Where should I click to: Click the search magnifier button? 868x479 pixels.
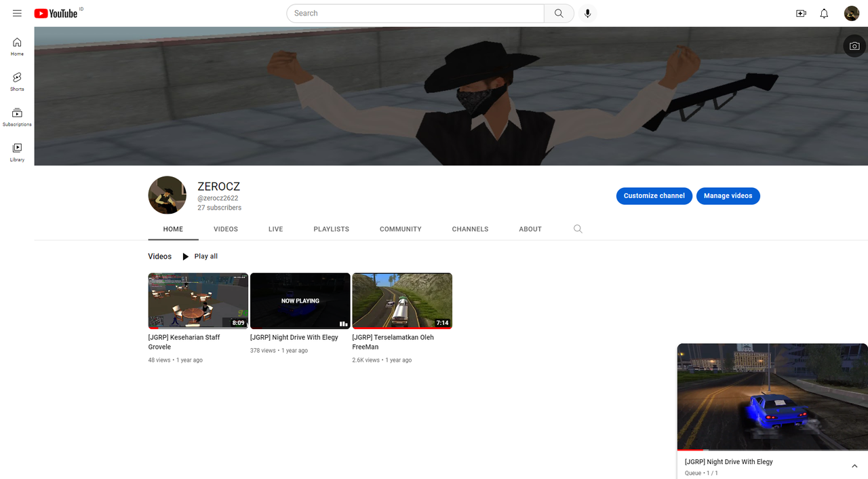559,14
